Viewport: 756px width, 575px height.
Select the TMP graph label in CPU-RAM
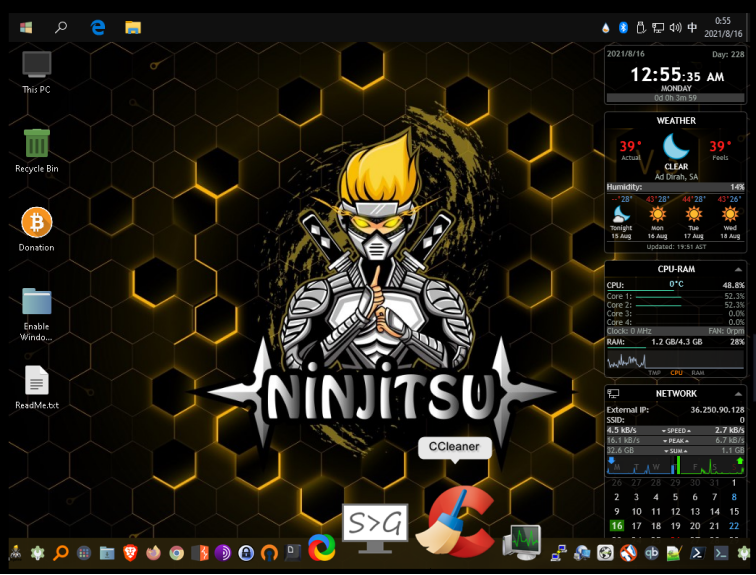tap(654, 373)
